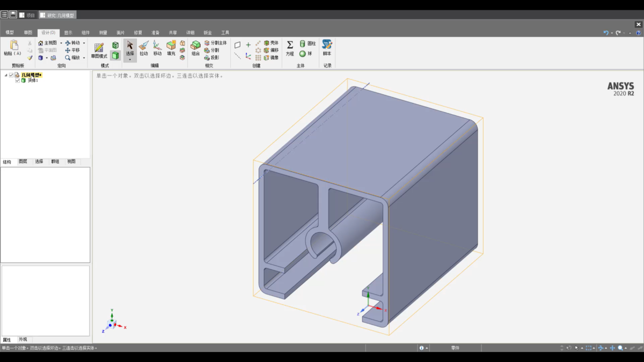Click the 粘贴 (Paste) icon
The width and height of the screenshot is (644, 362).
coord(13,45)
